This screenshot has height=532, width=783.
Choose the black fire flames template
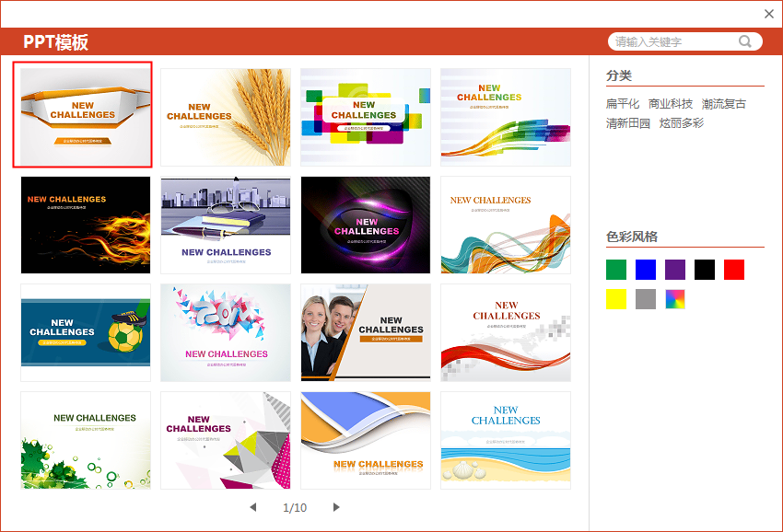click(86, 225)
